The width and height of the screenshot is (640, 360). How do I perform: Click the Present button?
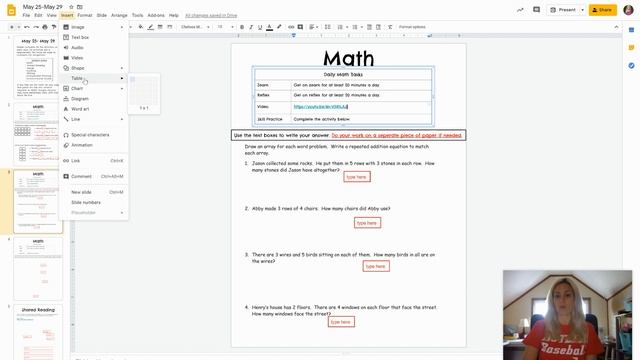coord(563,10)
